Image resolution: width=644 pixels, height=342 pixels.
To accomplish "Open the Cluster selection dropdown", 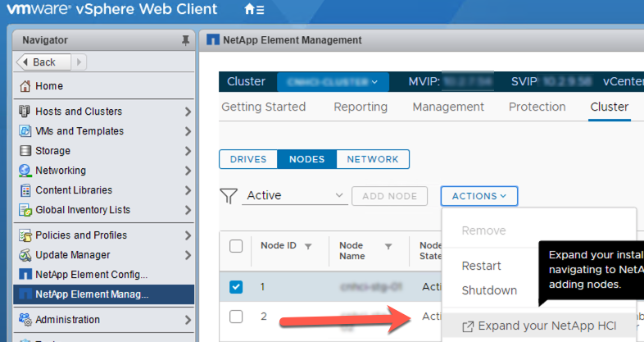I will tap(333, 82).
